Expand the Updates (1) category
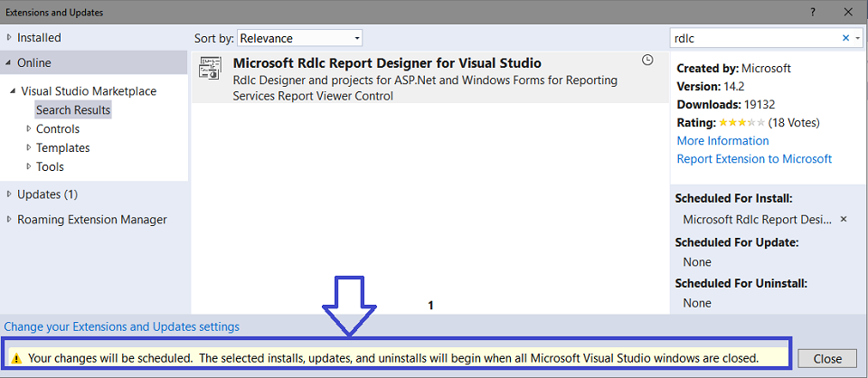This screenshot has height=378, width=868. 9,194
